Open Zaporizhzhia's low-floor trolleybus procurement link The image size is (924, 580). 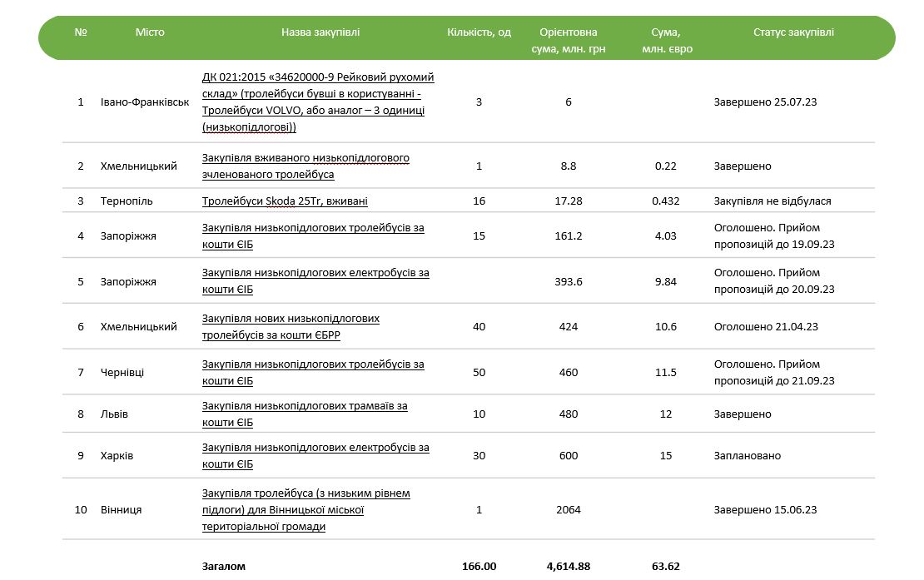[313, 235]
